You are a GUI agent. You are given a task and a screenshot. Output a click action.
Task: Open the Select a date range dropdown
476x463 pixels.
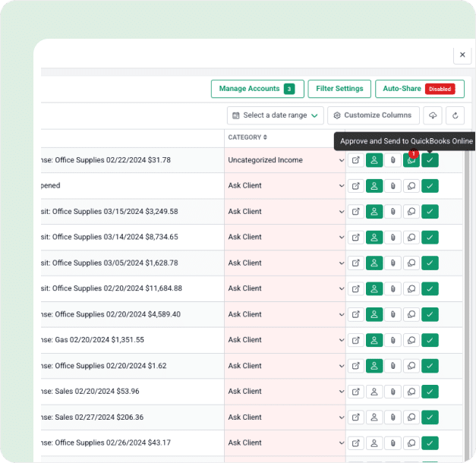pos(276,115)
